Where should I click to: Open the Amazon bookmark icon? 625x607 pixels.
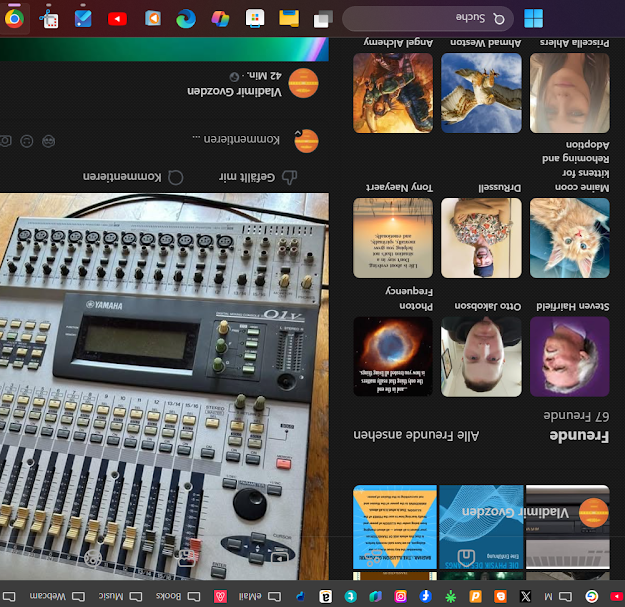325,596
